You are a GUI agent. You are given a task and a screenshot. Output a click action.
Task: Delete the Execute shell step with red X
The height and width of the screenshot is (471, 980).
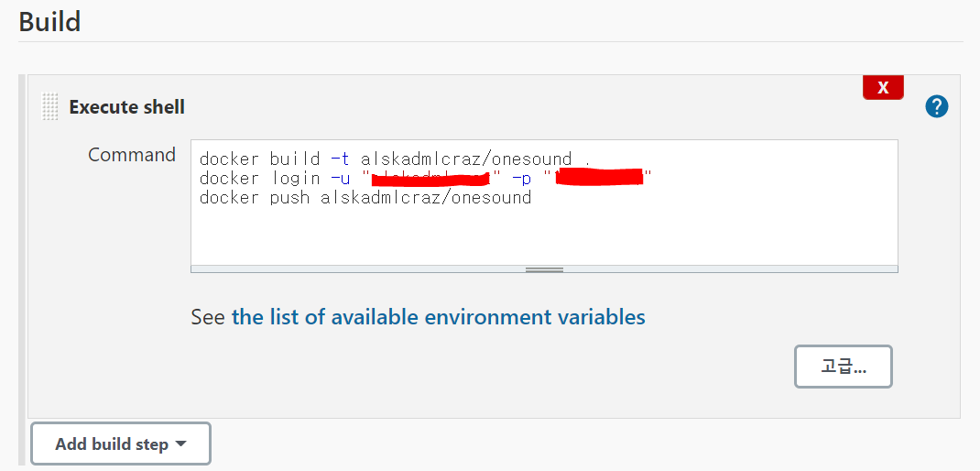[883, 88]
